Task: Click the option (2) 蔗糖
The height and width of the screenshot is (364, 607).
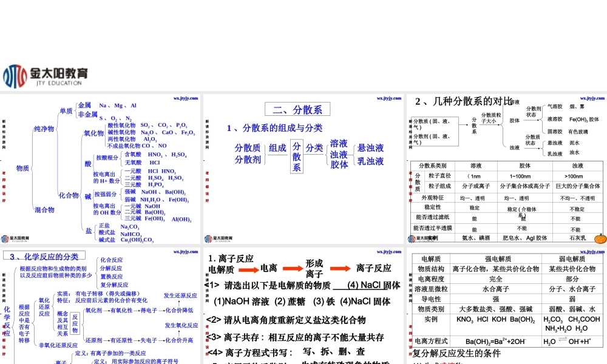Action: (290, 302)
